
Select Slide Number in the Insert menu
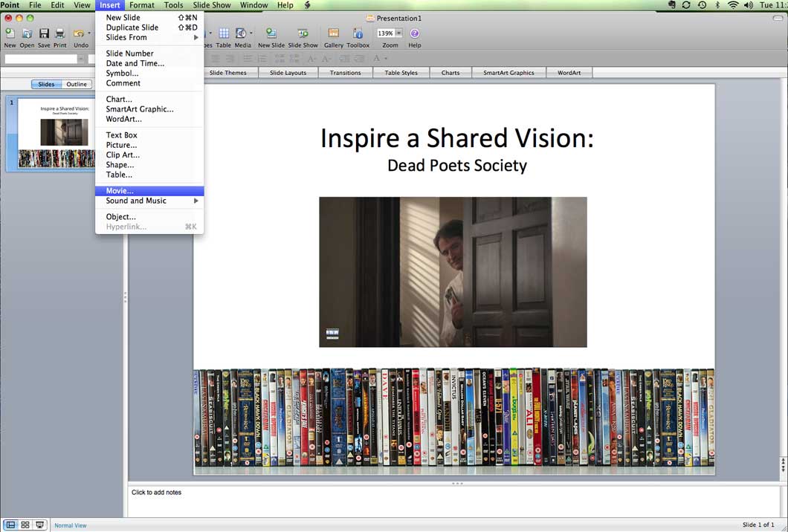coord(149,53)
